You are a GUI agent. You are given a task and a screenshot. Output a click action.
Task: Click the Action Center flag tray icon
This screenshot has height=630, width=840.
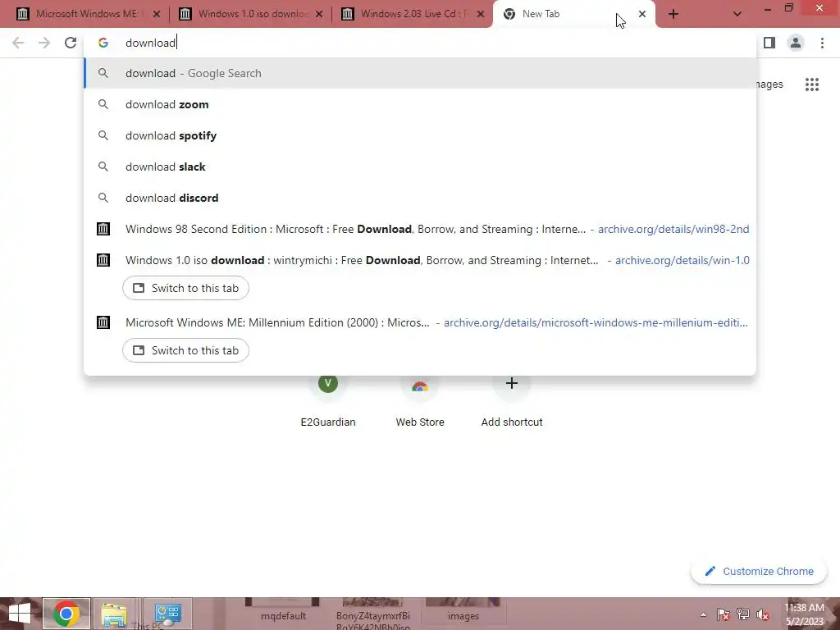coord(723,614)
